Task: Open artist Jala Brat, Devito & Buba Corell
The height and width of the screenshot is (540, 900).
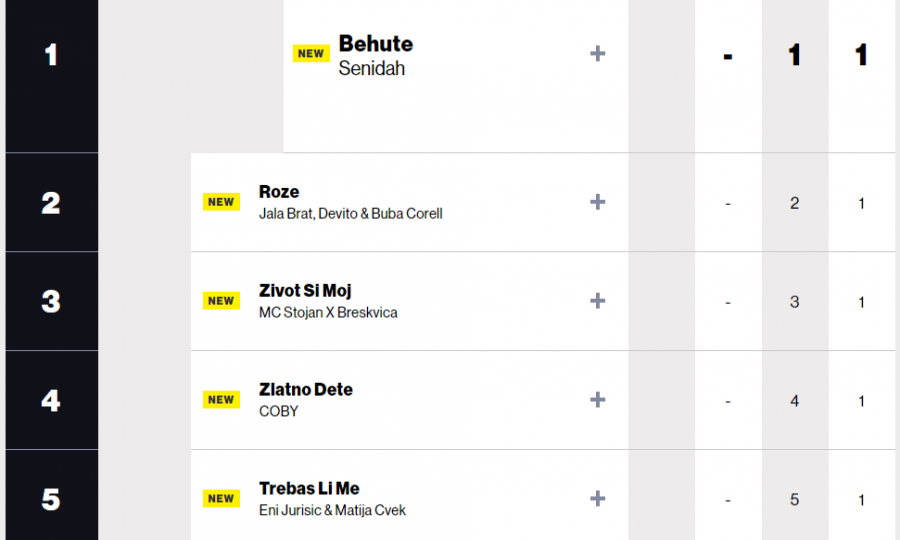Action: [351, 213]
